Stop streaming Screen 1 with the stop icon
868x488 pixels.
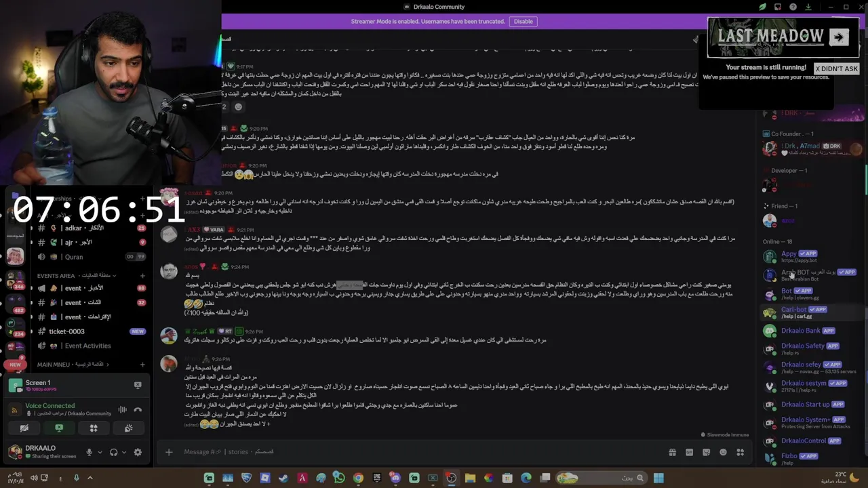click(x=138, y=386)
